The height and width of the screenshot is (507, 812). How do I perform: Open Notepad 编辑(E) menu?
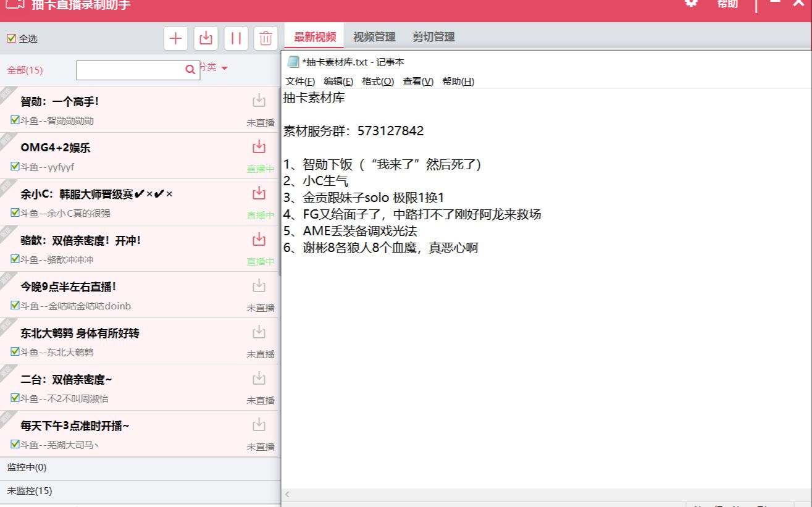[338, 82]
